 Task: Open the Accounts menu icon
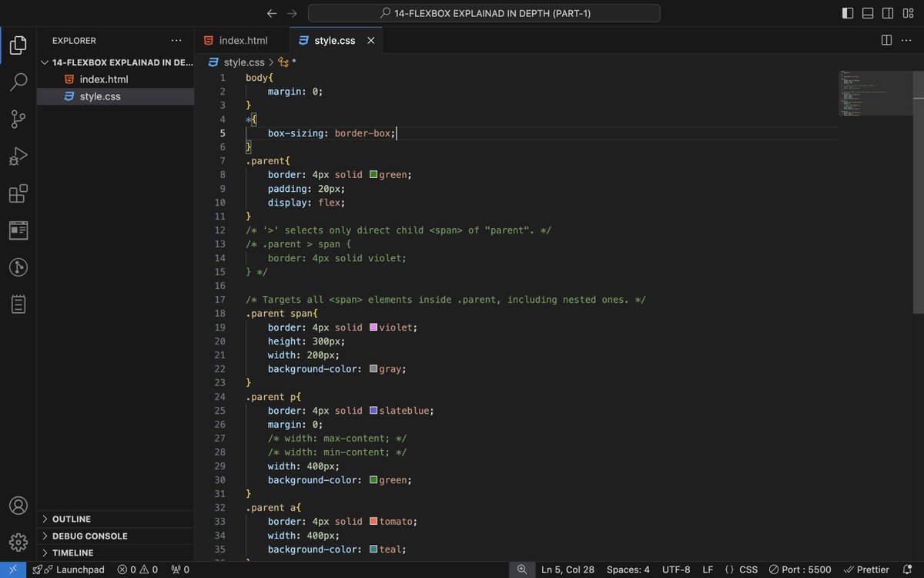18,506
